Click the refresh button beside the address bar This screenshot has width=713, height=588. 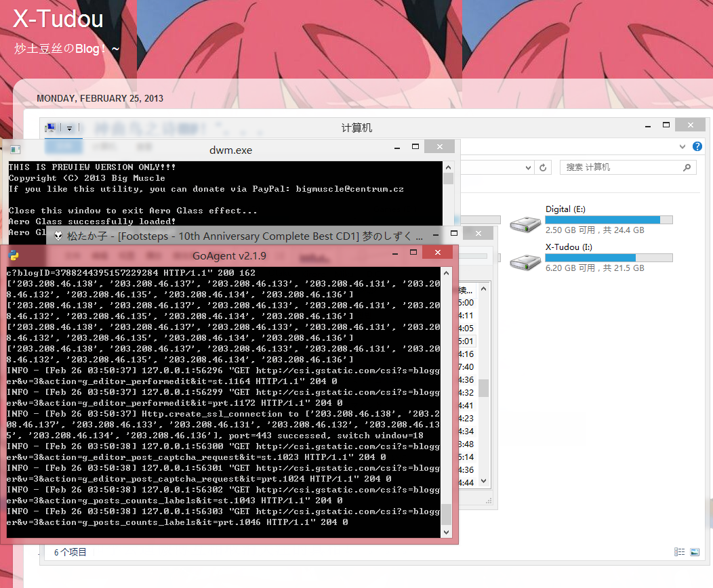[543, 168]
